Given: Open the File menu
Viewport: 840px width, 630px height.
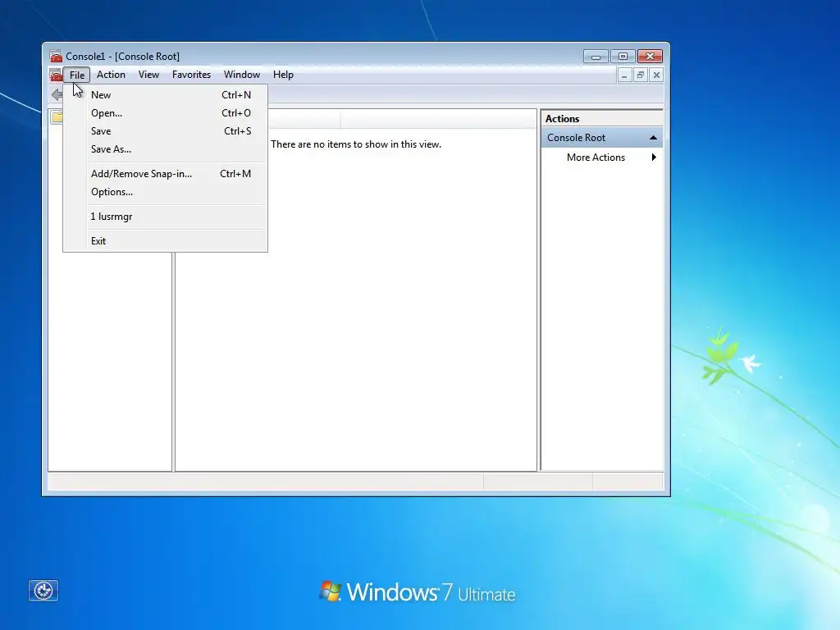Looking at the screenshot, I should [76, 75].
